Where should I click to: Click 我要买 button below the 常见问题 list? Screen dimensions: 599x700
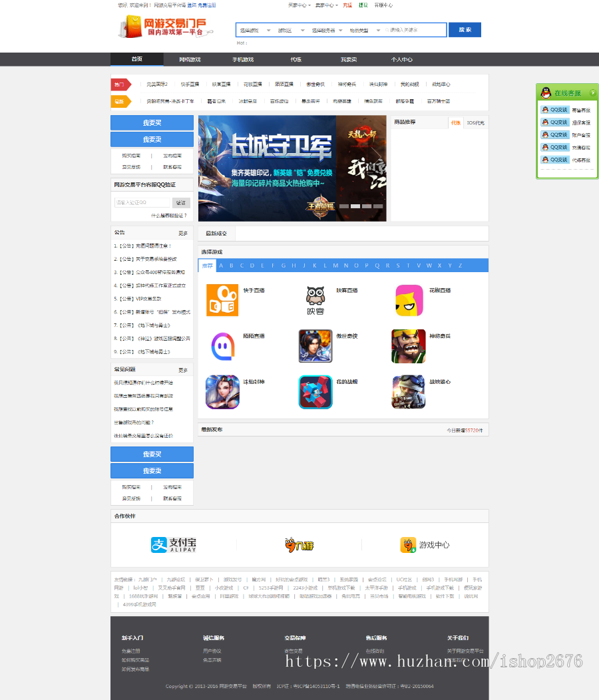coord(152,454)
